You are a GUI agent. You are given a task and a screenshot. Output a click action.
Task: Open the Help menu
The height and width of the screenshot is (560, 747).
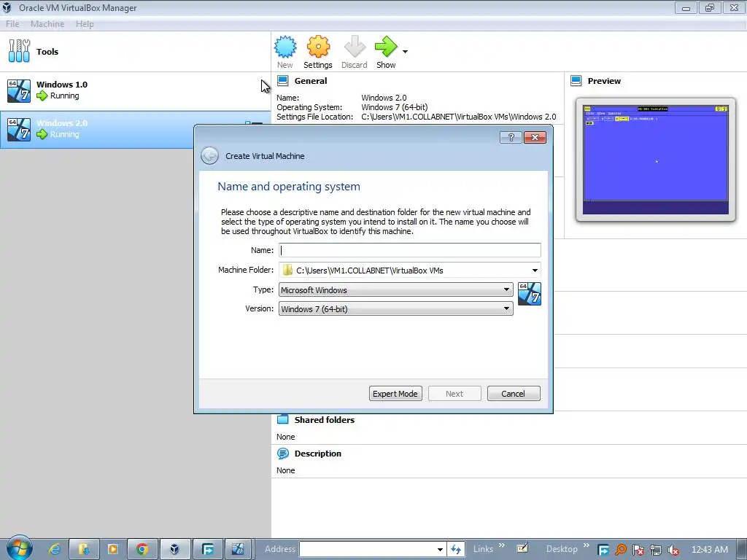pyautogui.click(x=85, y=24)
